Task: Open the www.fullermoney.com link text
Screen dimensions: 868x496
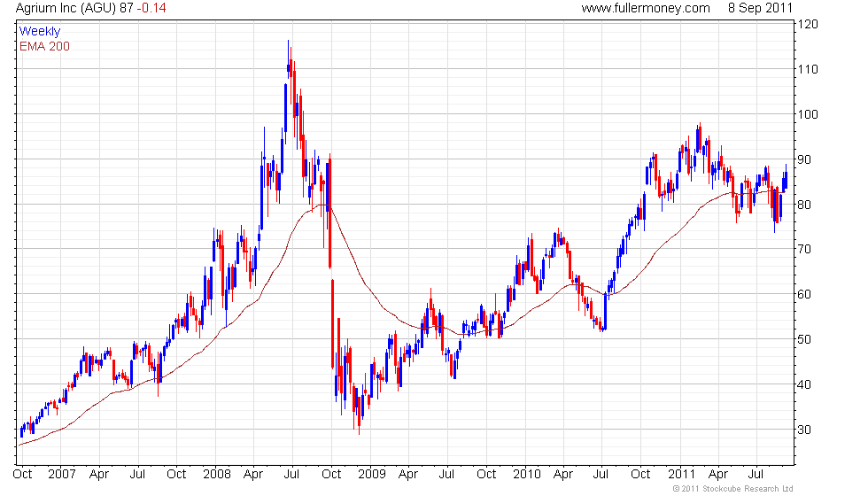Action: (646, 8)
